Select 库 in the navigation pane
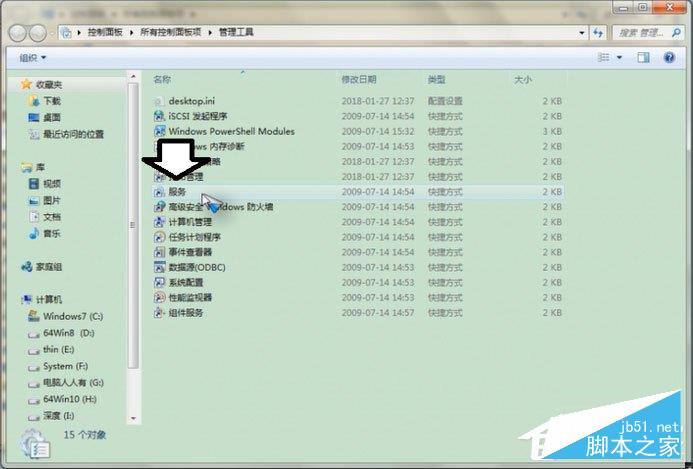This screenshot has height=469, width=693. [x=40, y=167]
